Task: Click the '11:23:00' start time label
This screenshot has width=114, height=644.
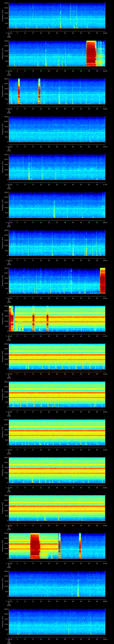Action: click(x=9, y=71)
